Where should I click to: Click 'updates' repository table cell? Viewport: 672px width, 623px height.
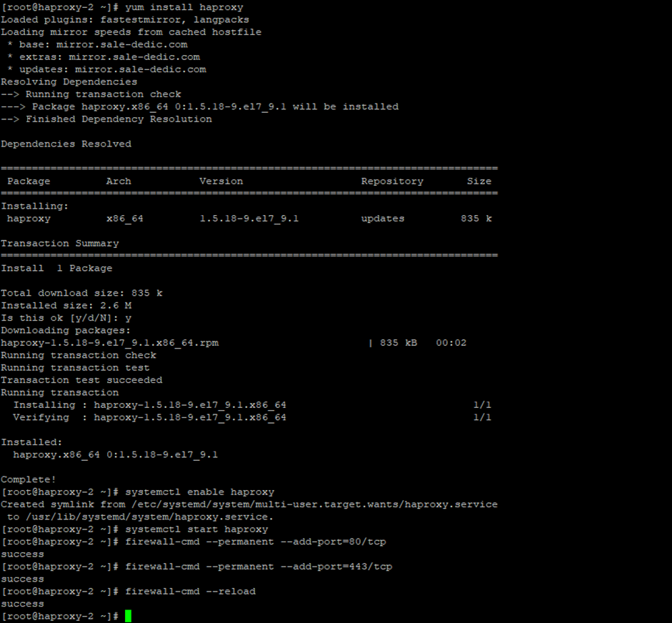(x=383, y=219)
